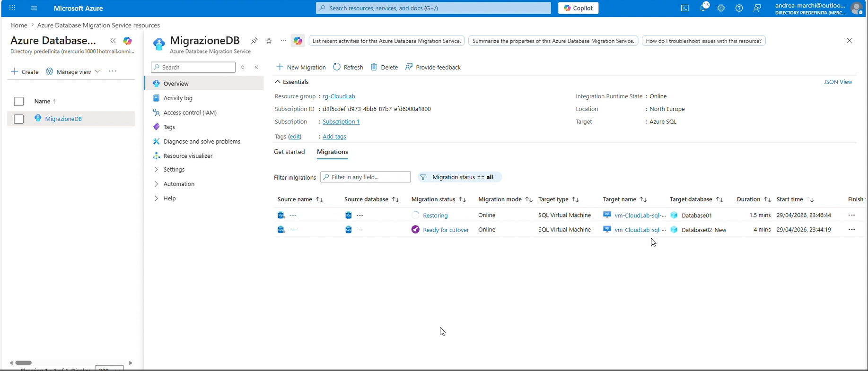Add MigrazioneDB to favorites star

point(269,41)
